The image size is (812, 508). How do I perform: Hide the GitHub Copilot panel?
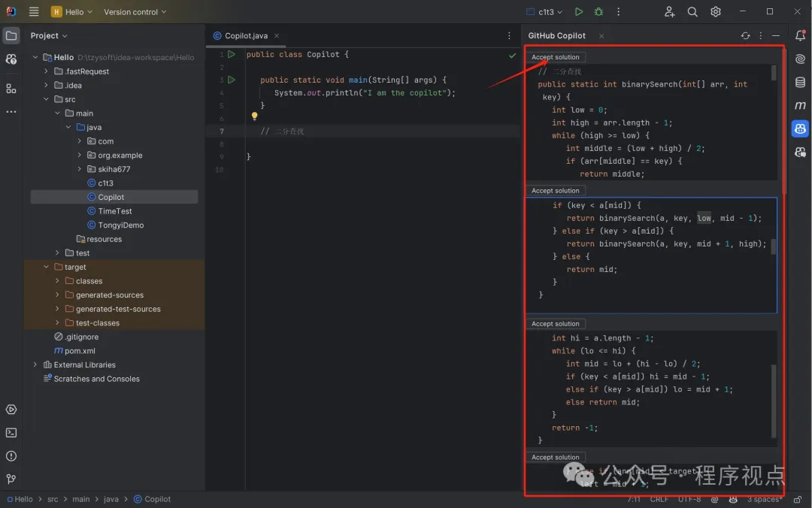pyautogui.click(x=776, y=36)
